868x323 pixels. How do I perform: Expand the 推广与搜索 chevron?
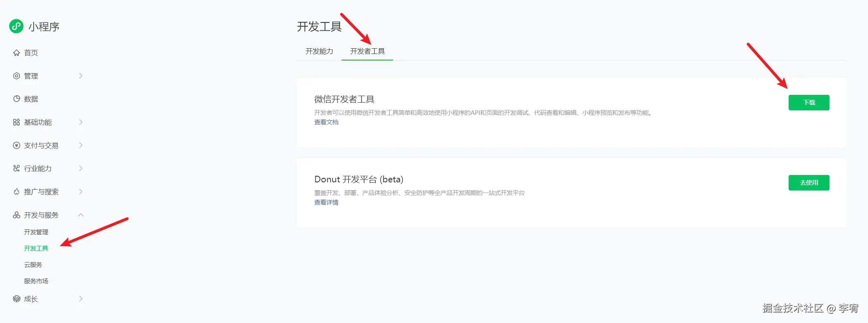(81, 191)
